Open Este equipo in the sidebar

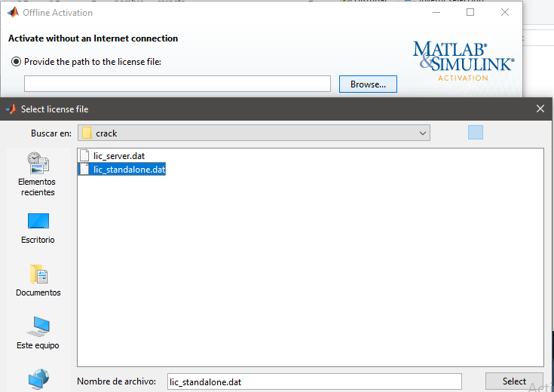tap(38, 332)
